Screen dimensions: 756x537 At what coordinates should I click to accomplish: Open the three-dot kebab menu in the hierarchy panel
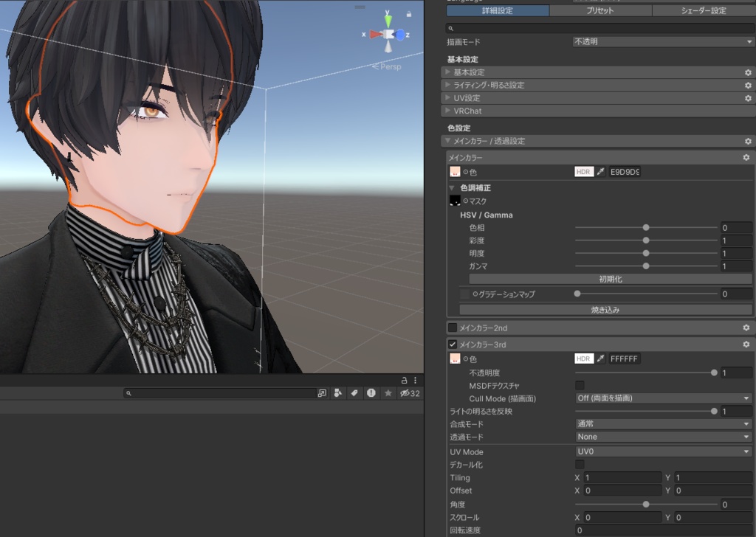point(415,380)
